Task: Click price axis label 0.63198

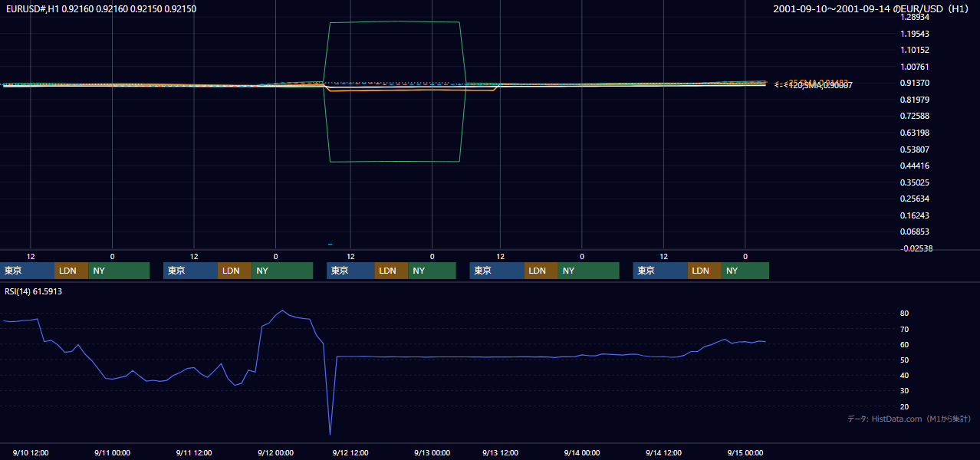Action: point(915,133)
